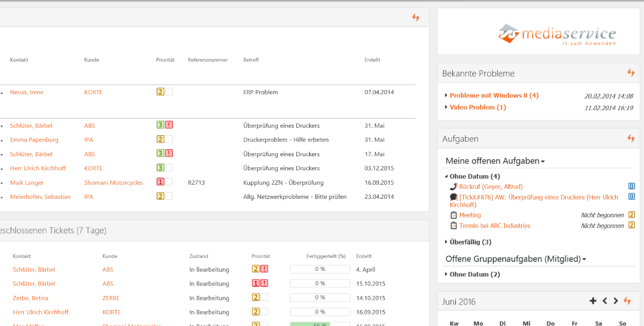644x326 pixels.
Task: Click the yellow 2 badge beside Meeting task
Action: pos(631,215)
